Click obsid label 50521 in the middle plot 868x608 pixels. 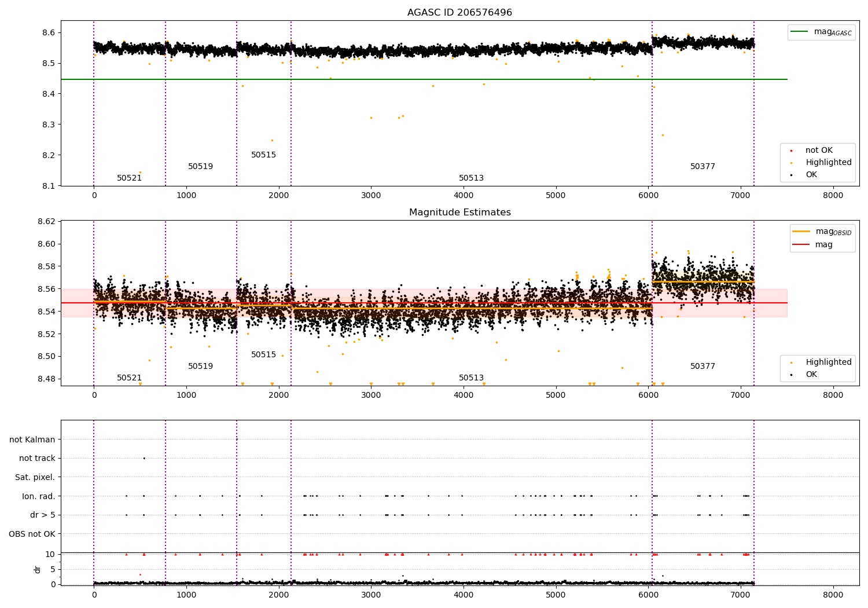tap(130, 378)
